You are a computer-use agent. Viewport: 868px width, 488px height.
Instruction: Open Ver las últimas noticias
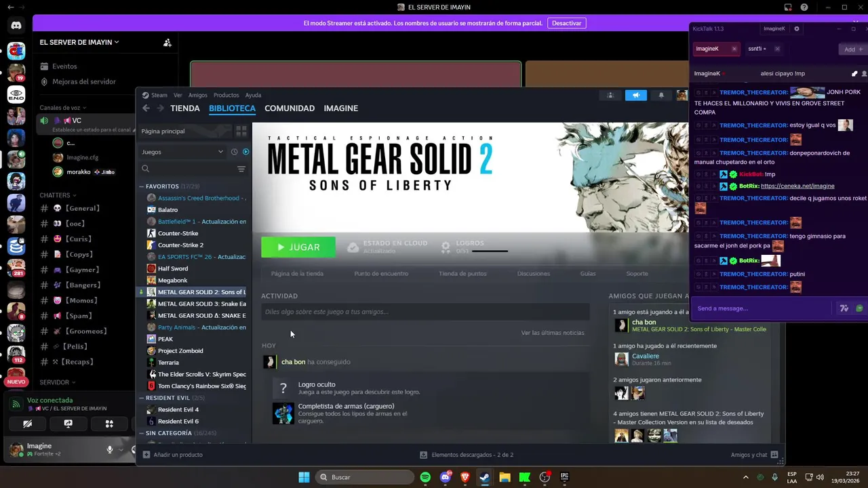pyautogui.click(x=553, y=333)
